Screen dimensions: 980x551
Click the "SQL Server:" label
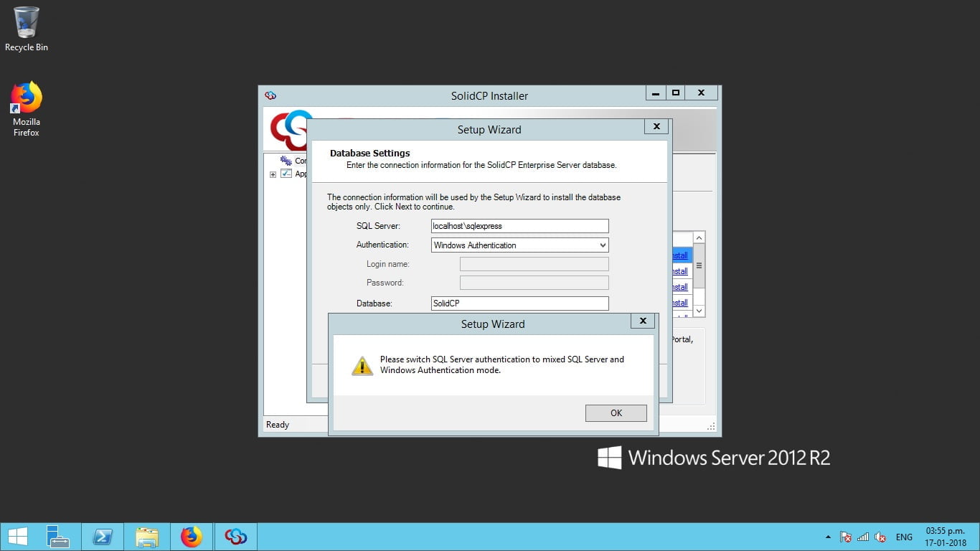[378, 226]
